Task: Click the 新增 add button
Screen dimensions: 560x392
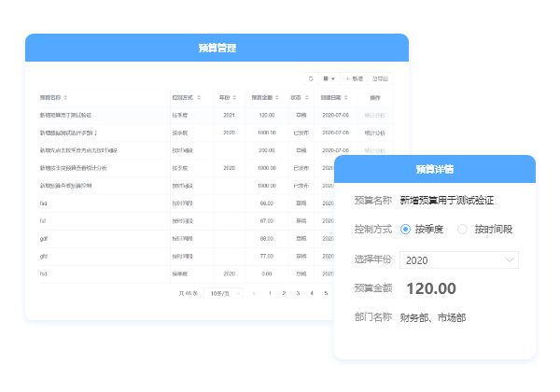Action: (354, 78)
